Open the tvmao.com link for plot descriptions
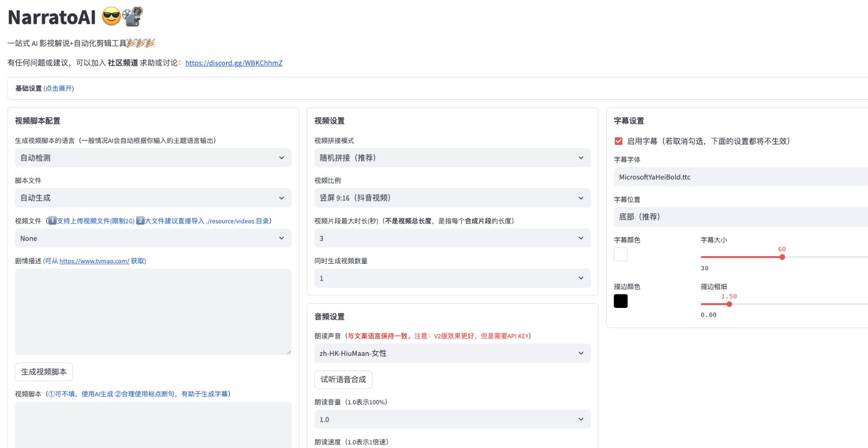868x448 pixels. (x=94, y=261)
